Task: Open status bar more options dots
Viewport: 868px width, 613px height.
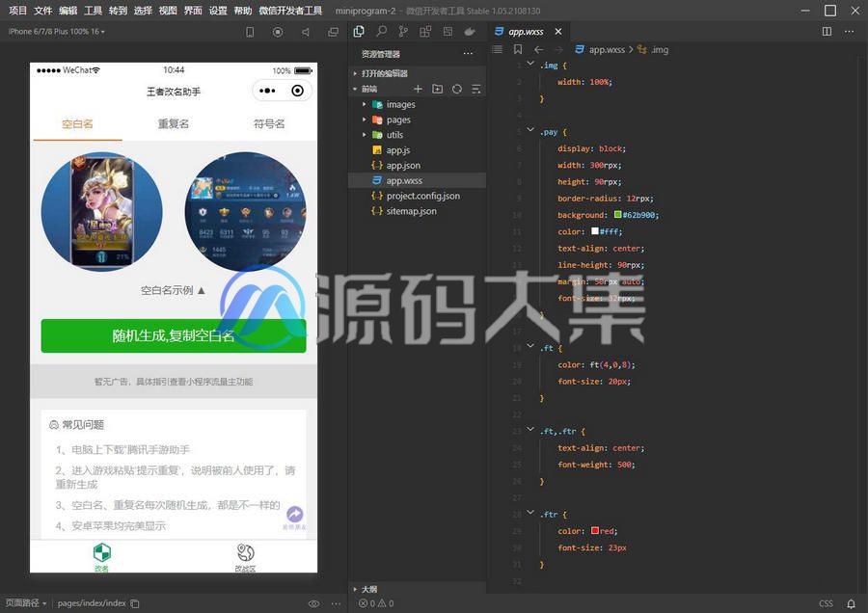Action: [x=336, y=603]
